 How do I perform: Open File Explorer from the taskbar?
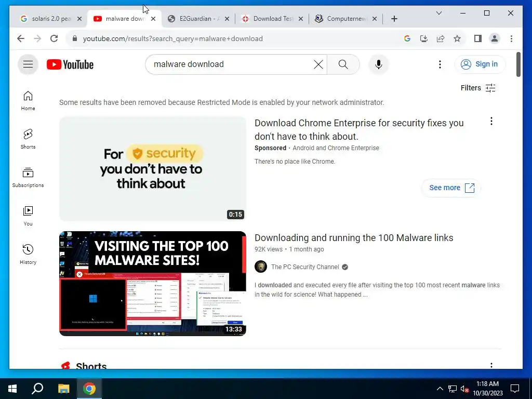[63, 389]
